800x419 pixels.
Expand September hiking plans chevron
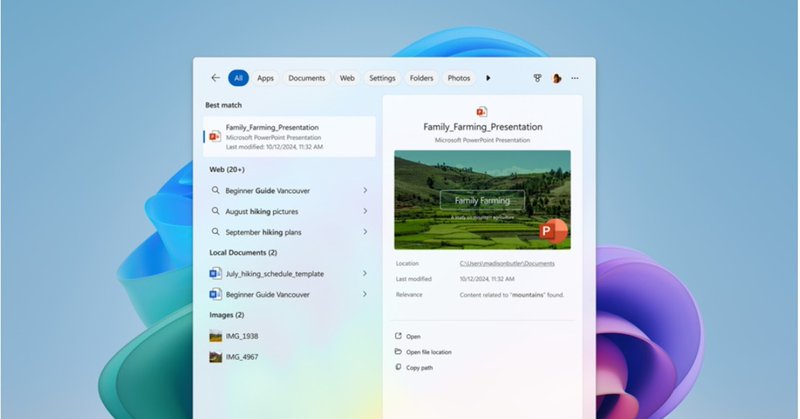coord(365,232)
